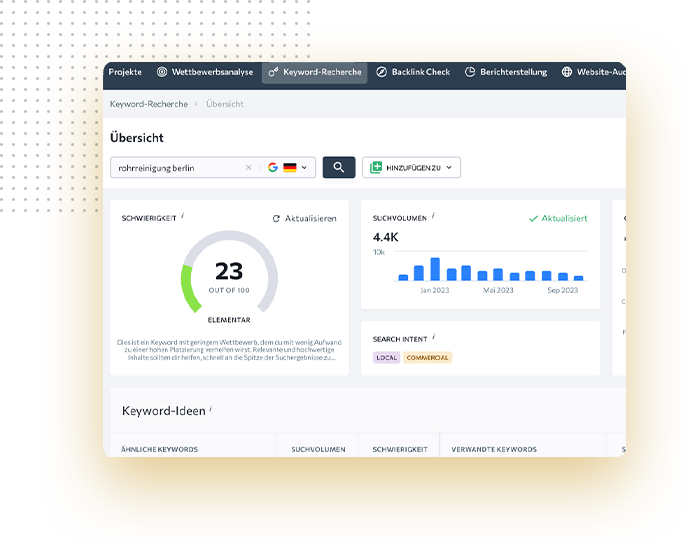Click the Keyword-Recherche breadcrumb link

pos(148,104)
